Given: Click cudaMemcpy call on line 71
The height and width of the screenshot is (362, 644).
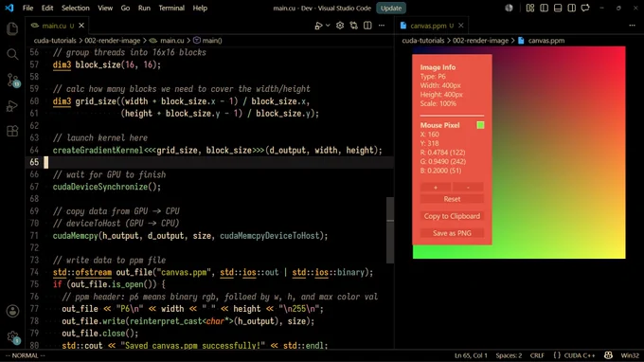Looking at the screenshot, I should [x=76, y=236].
